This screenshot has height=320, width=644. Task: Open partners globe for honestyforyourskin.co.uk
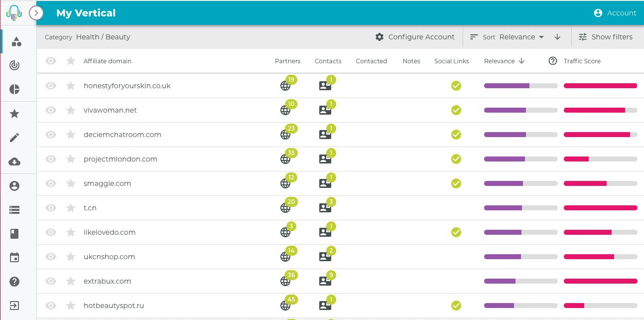(x=285, y=86)
